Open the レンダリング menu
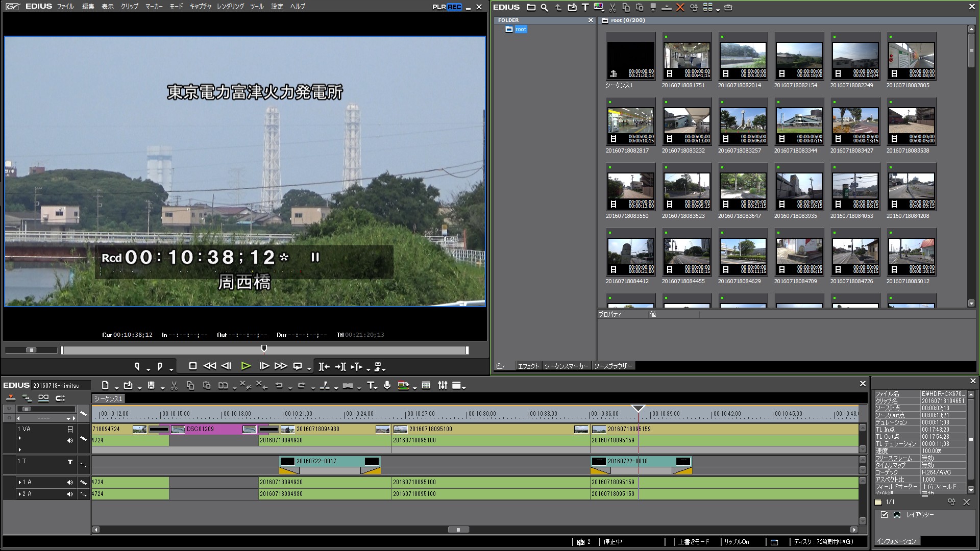980x551 pixels. coord(230,7)
